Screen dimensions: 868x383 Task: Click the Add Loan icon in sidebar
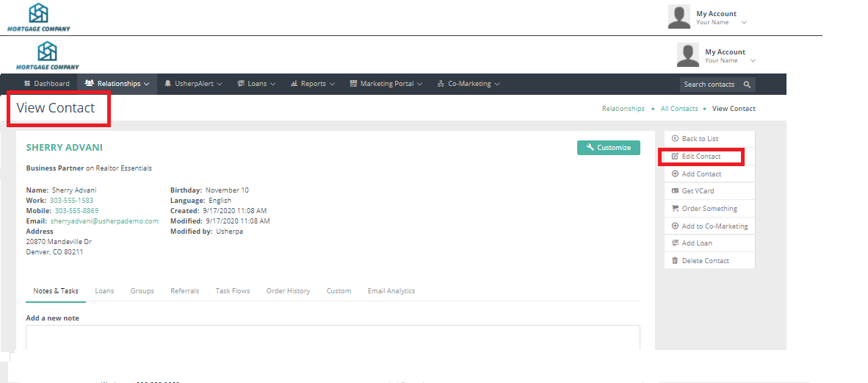pyautogui.click(x=675, y=243)
